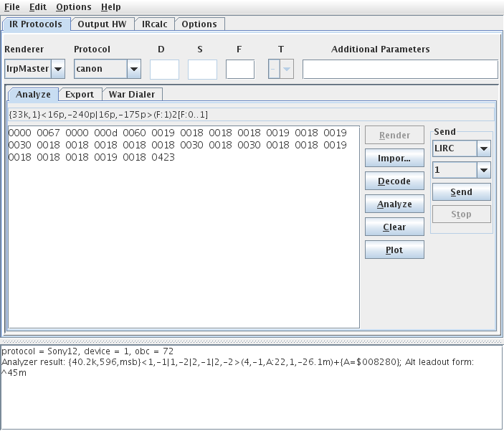Select the Export sub-tab
Image resolution: width=504 pixels, height=431 pixels.
tap(79, 94)
